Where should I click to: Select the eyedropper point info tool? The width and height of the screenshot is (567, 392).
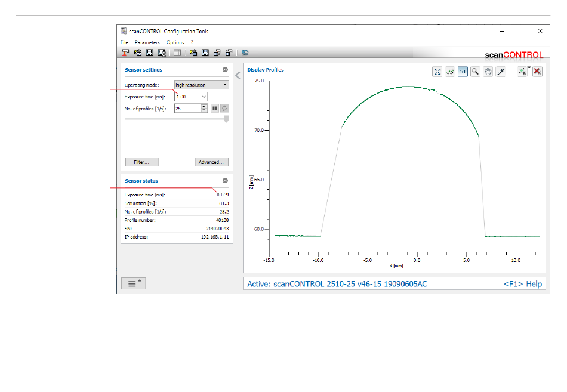[x=502, y=72]
